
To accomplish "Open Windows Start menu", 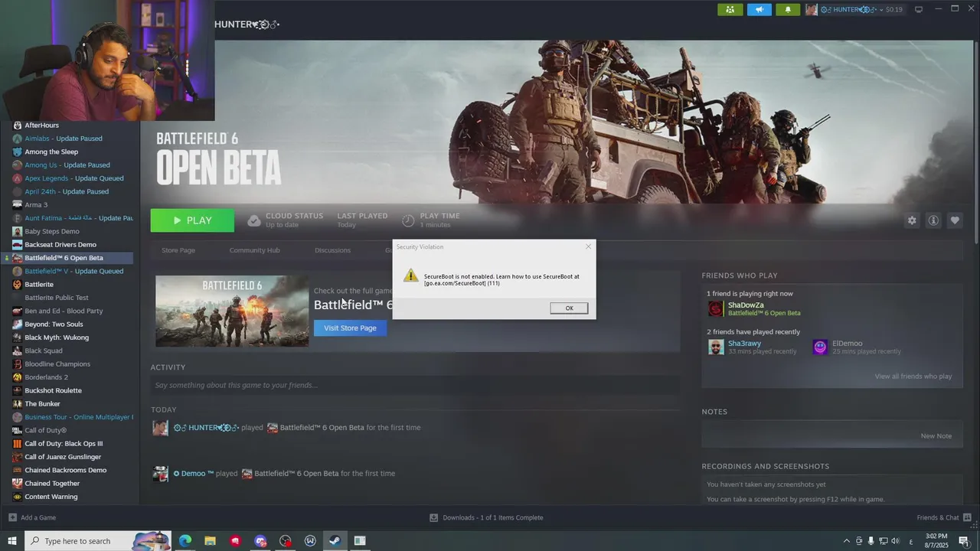I will 11,541.
